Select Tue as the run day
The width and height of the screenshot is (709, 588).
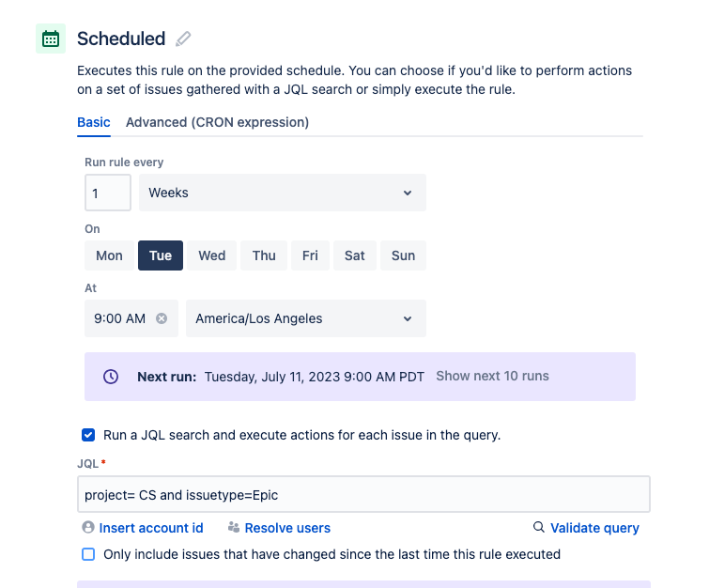(x=161, y=255)
